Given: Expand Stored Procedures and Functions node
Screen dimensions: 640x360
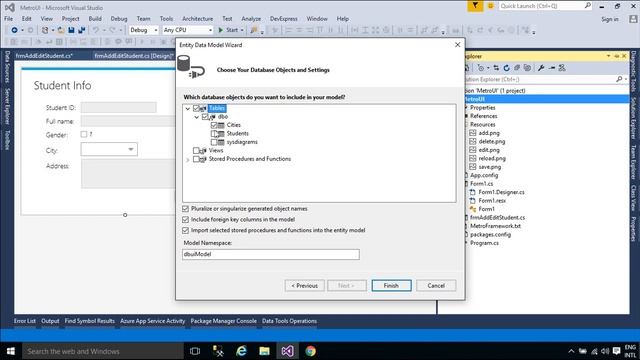Looking at the screenshot, I should [x=188, y=160].
